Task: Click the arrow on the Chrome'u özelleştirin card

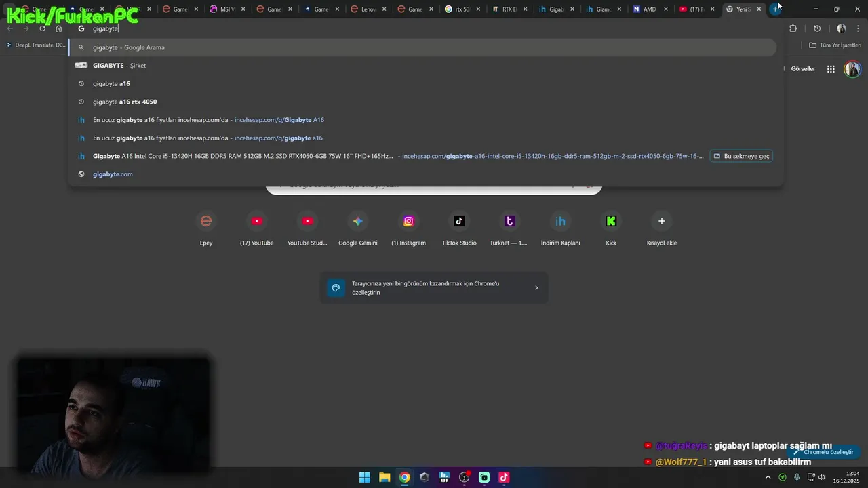Action: pyautogui.click(x=536, y=288)
